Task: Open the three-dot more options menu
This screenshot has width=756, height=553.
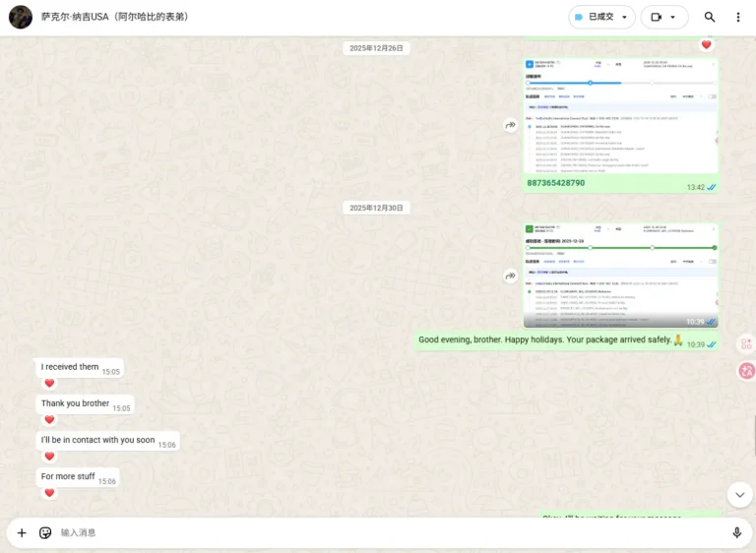Action: pos(738,17)
